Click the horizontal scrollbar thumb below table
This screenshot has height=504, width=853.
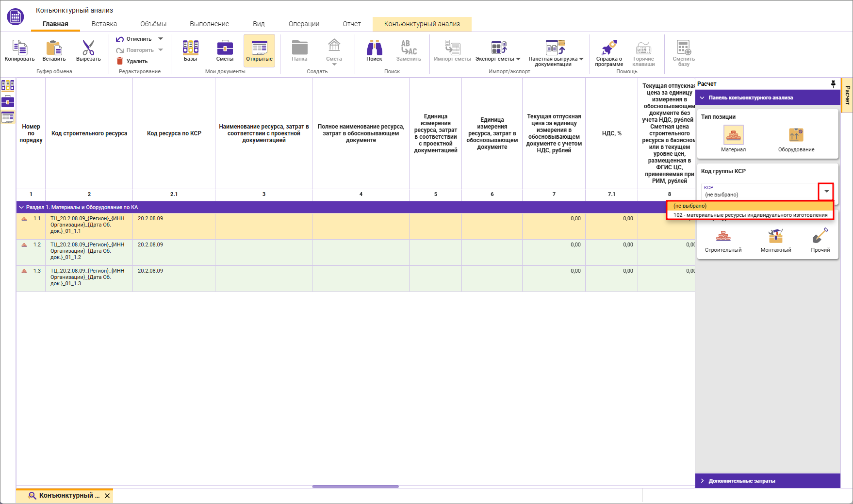tap(355, 486)
